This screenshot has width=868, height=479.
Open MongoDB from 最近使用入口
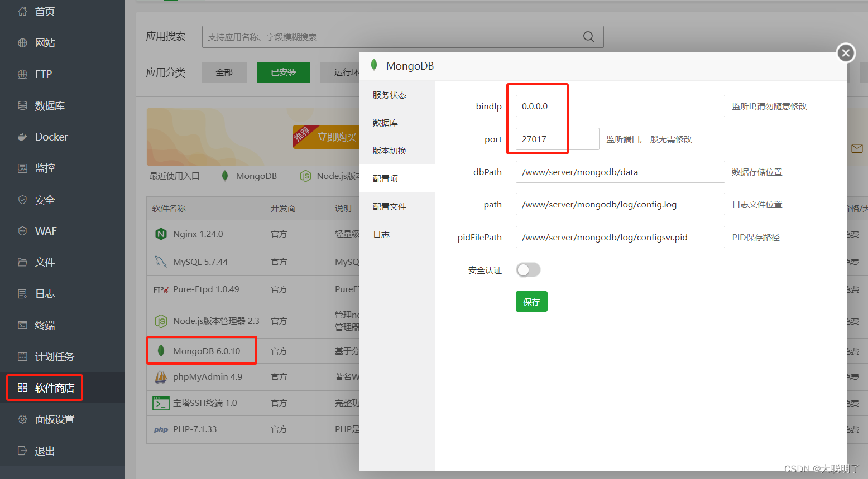coord(249,176)
